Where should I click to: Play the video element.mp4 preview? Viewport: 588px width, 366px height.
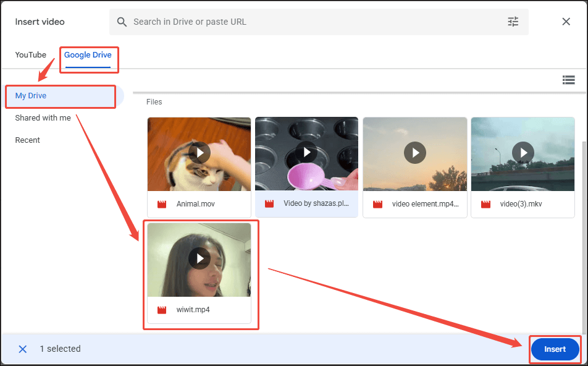pyautogui.click(x=415, y=153)
